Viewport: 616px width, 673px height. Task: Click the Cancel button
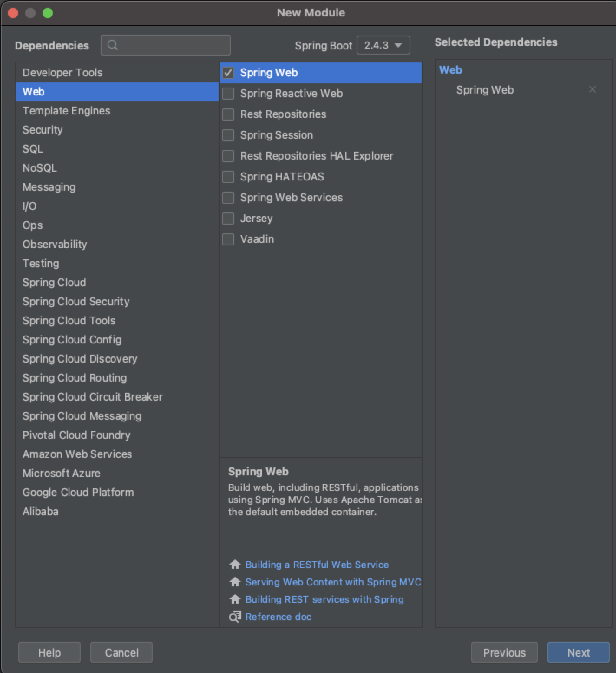point(121,652)
